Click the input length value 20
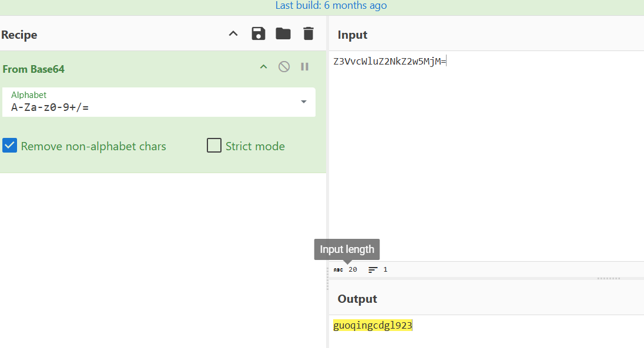The height and width of the screenshot is (348, 644). click(353, 269)
